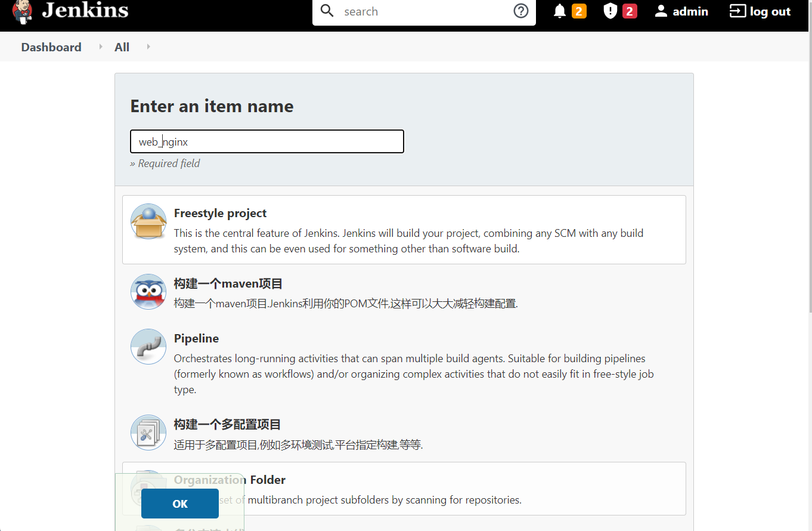Select the maven project owl icon
This screenshot has width=812, height=531.
[148, 292]
